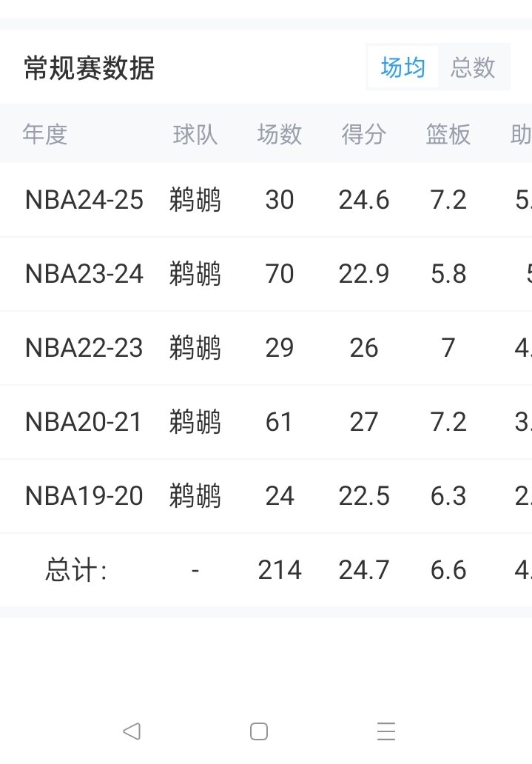Tap the 常规赛数据 section title
The height and width of the screenshot is (764, 532).
(89, 68)
